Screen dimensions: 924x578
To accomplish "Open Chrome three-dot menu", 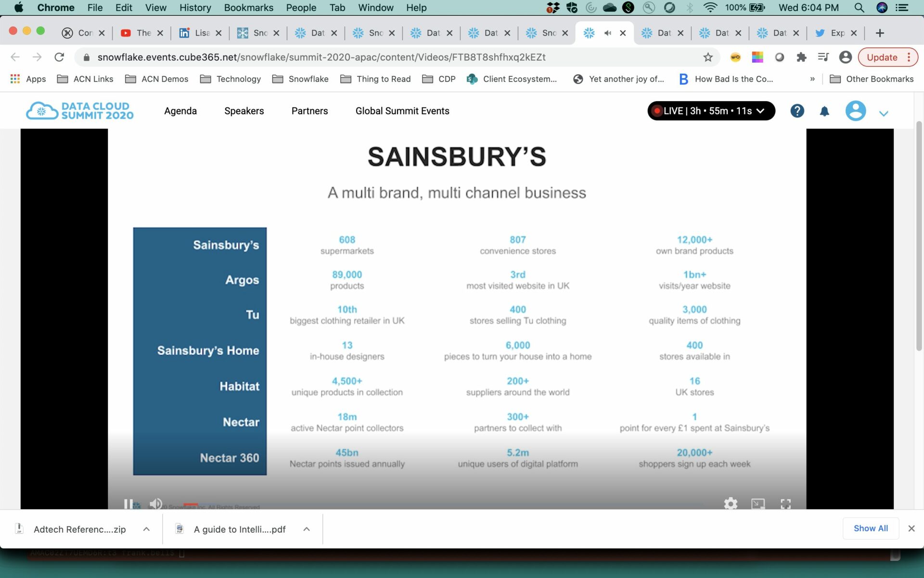I will click(909, 57).
